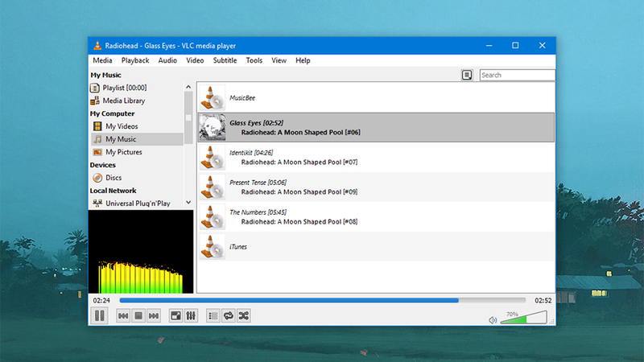Viewport: 644px width, 362px height.
Task: Stop playback with the stop button
Action: point(138,315)
